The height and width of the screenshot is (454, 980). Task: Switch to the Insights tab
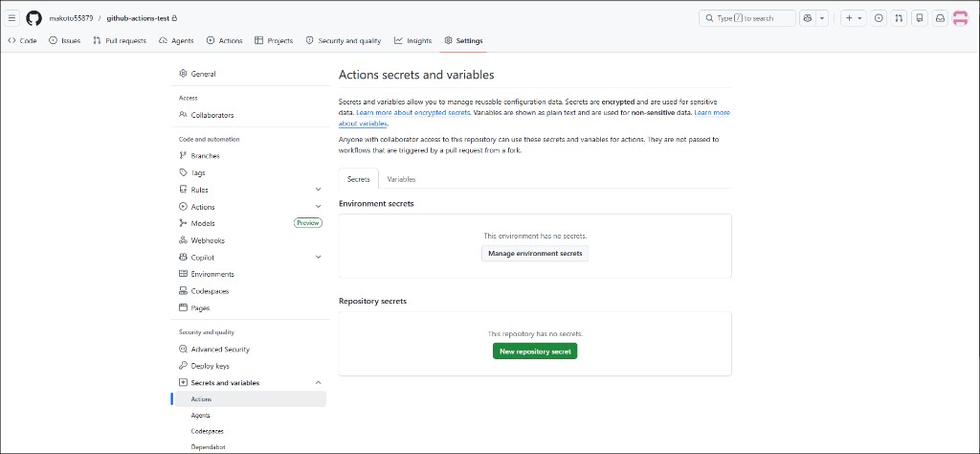point(412,40)
